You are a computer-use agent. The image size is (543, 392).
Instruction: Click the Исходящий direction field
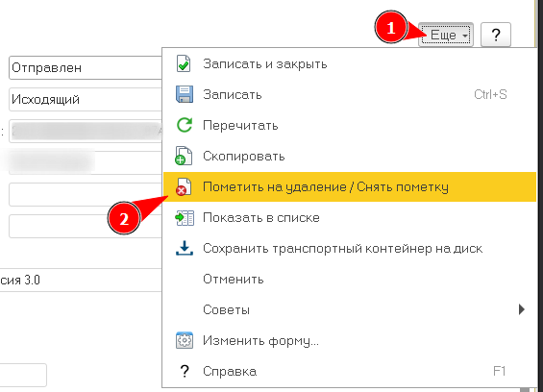pos(86,99)
